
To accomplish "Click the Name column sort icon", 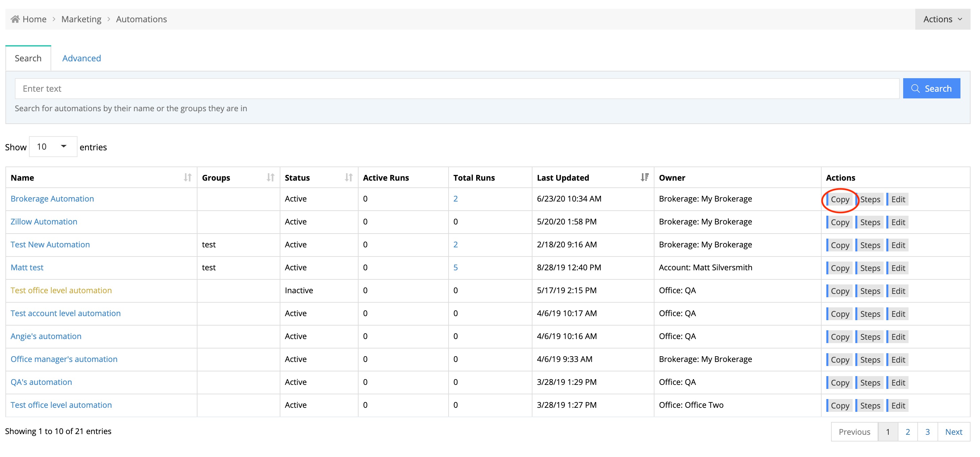I will coord(187,177).
